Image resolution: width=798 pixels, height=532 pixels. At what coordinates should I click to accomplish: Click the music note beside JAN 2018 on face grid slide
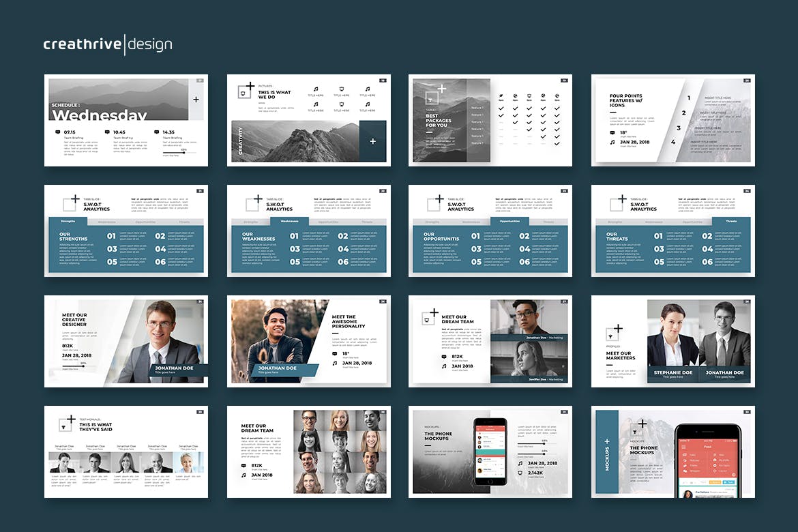tap(243, 475)
